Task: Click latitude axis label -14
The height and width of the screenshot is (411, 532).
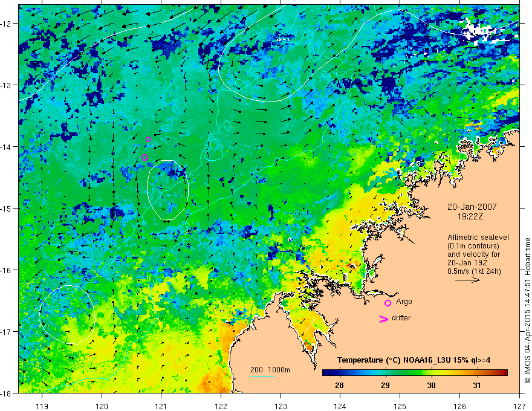Action: [6, 147]
